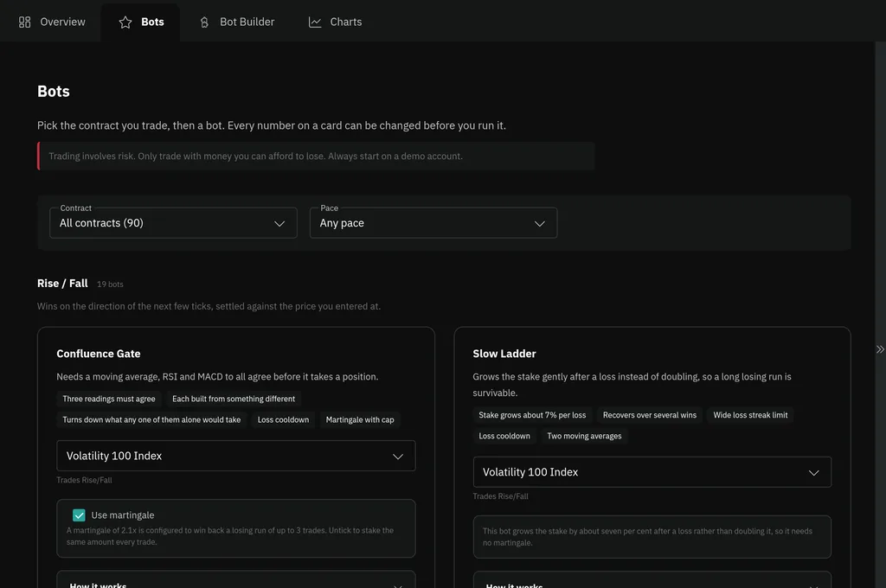The height and width of the screenshot is (588, 886).
Task: Click the Bots page heading
Action: (x=54, y=92)
